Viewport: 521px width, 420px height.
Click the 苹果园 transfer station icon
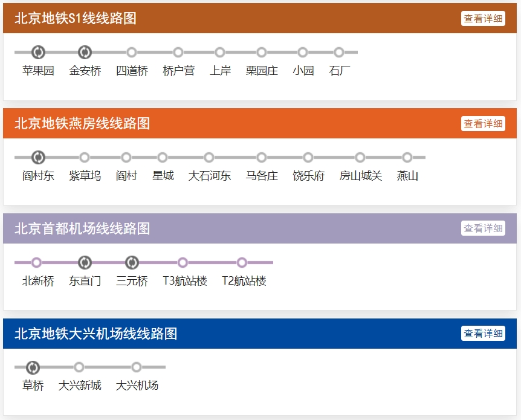coord(38,53)
